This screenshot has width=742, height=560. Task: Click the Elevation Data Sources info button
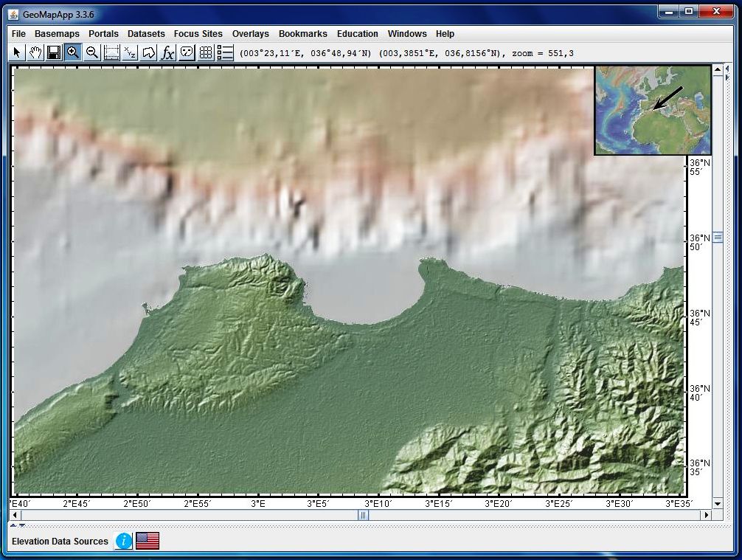pos(123,541)
